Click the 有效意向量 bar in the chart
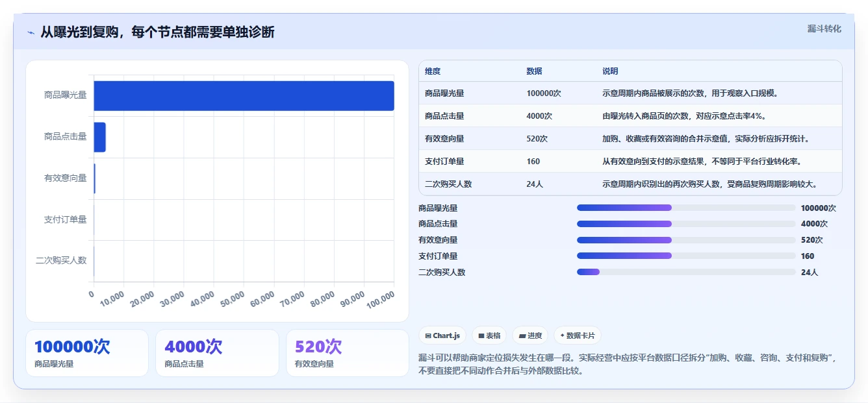The height and width of the screenshot is (403, 868). (x=94, y=178)
